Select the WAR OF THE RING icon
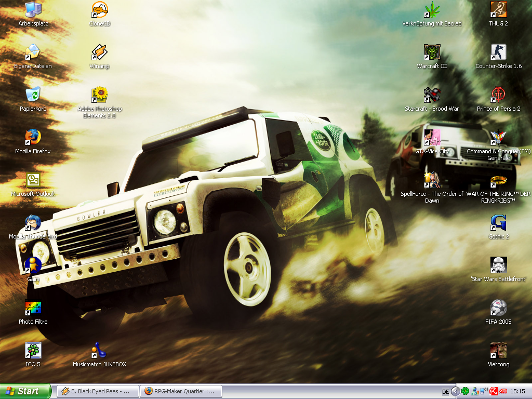 [498, 180]
